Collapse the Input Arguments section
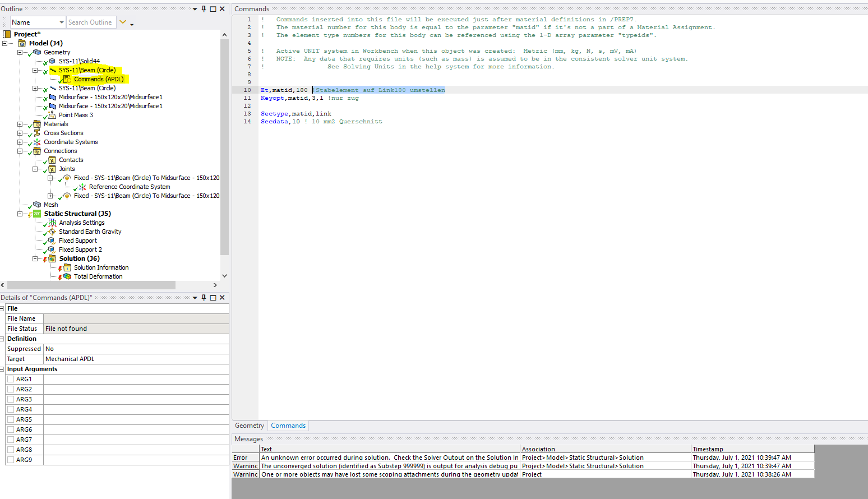The image size is (868, 499). coord(2,369)
